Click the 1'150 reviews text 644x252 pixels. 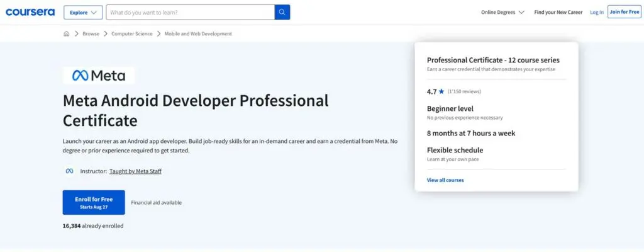[x=464, y=91]
